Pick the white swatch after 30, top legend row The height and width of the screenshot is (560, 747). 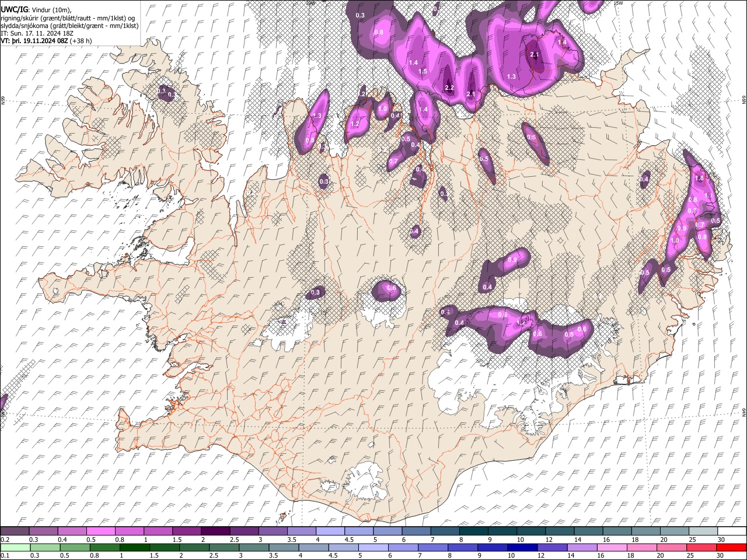pyautogui.click(x=731, y=531)
